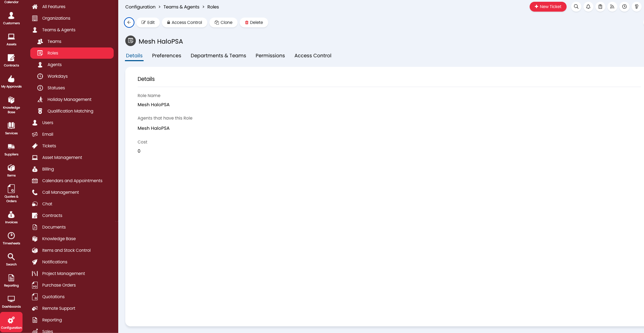Open Remote Support configuration
644x333 pixels.
pyautogui.click(x=72, y=308)
